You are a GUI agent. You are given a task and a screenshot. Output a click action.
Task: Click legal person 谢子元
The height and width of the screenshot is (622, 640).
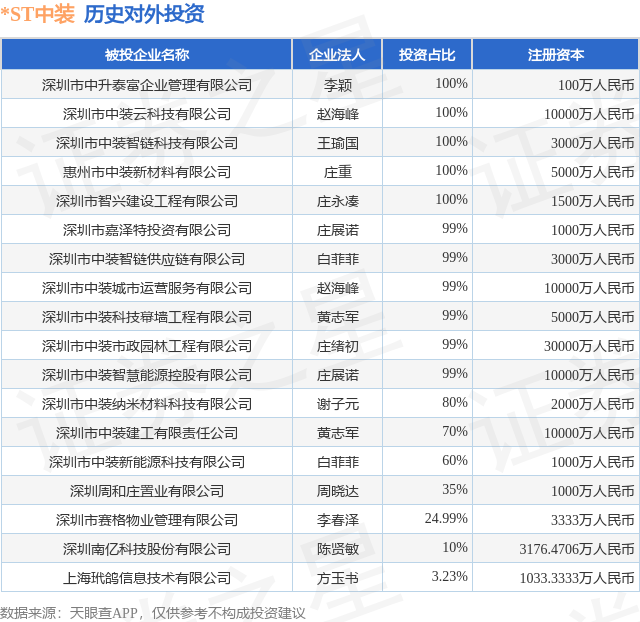click(338, 404)
